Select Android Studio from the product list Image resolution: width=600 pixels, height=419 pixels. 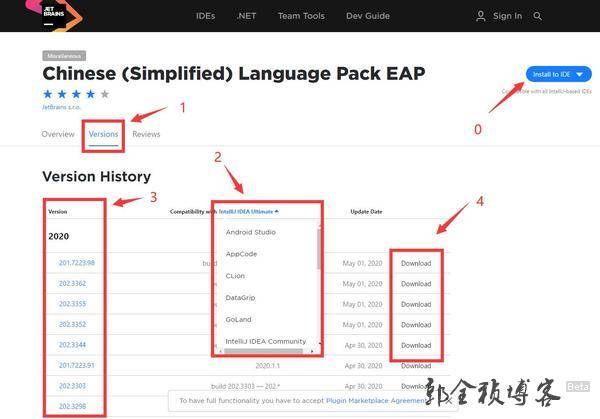pyautogui.click(x=251, y=232)
